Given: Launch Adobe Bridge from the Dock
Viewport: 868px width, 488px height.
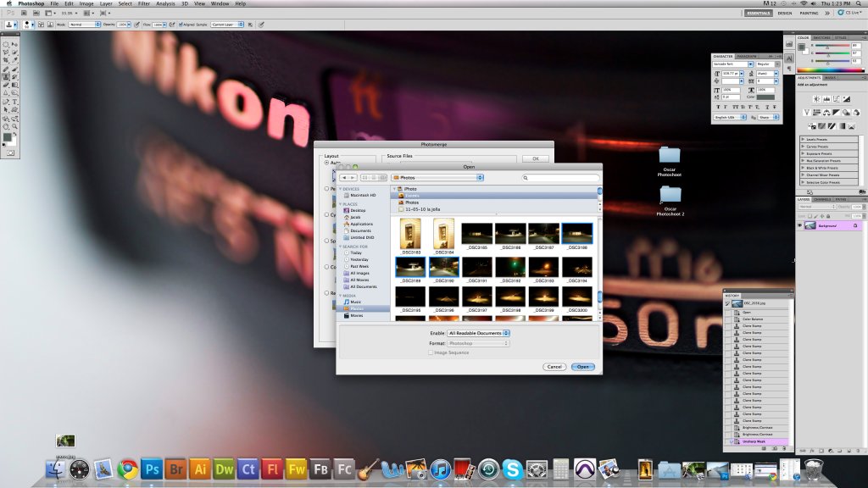Looking at the screenshot, I should [x=176, y=469].
